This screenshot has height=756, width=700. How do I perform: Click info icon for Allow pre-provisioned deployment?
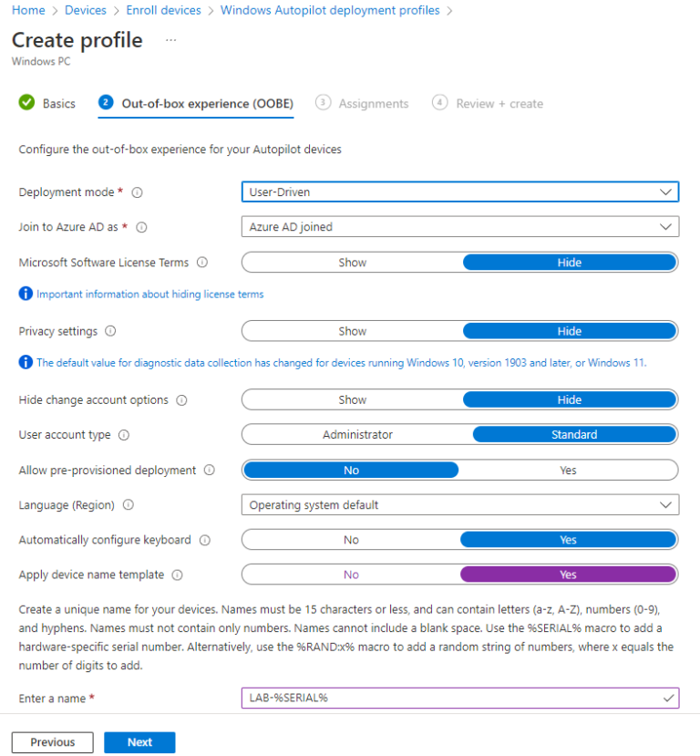210,471
